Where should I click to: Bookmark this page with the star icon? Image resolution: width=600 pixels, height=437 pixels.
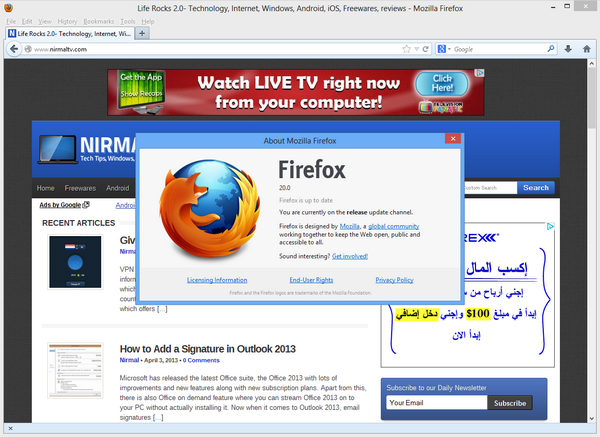[406, 49]
